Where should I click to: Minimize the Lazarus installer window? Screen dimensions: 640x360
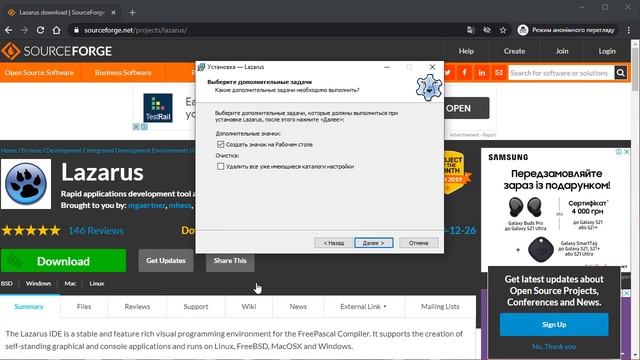coord(387,67)
